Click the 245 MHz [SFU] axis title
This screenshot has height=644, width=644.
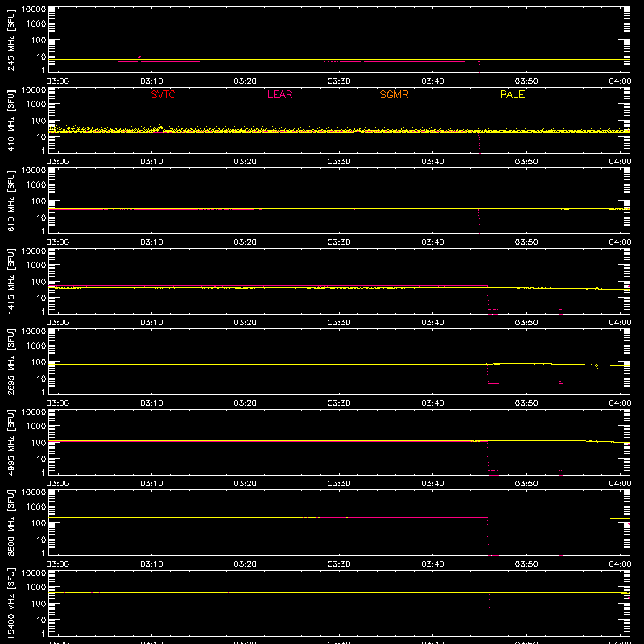pyautogui.click(x=10, y=39)
